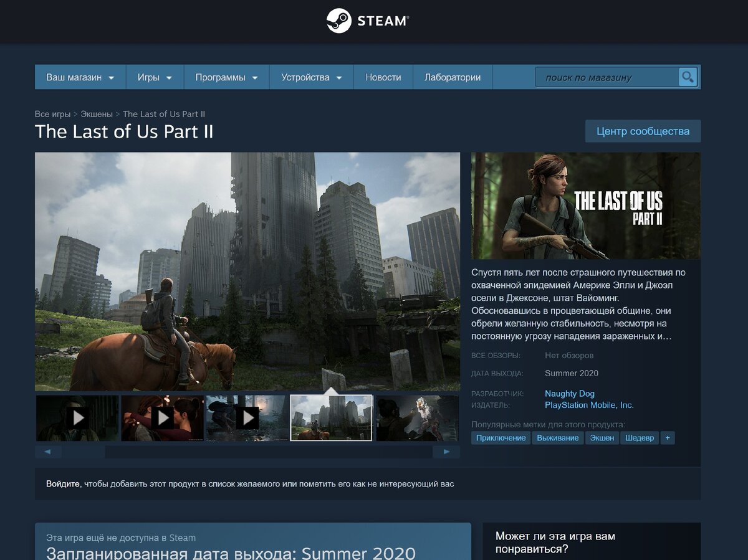Expand the Игры dropdown menu

click(155, 77)
